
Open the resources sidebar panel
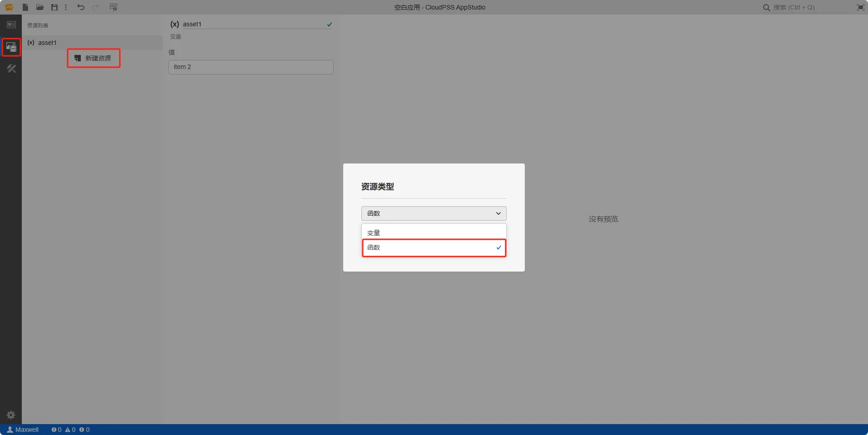[x=11, y=47]
